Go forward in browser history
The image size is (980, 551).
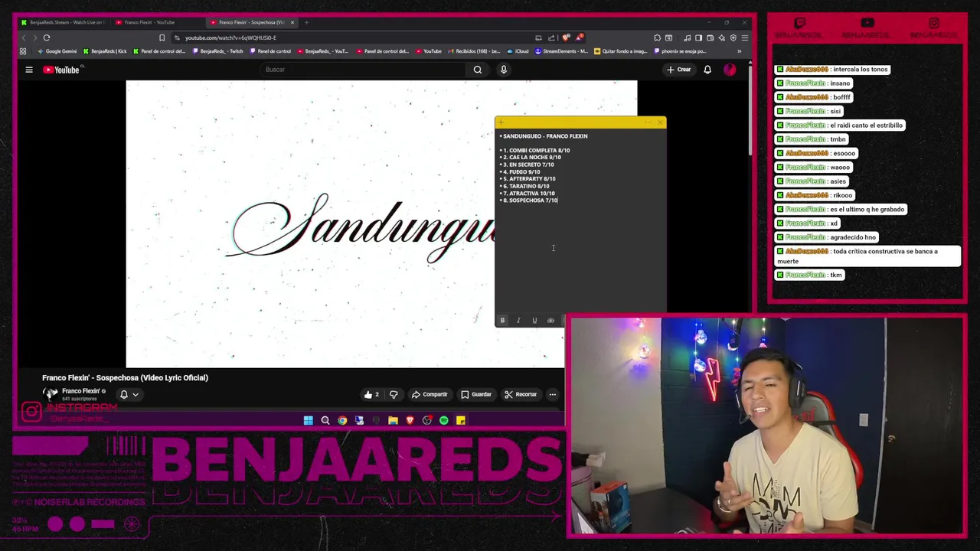click(x=34, y=37)
